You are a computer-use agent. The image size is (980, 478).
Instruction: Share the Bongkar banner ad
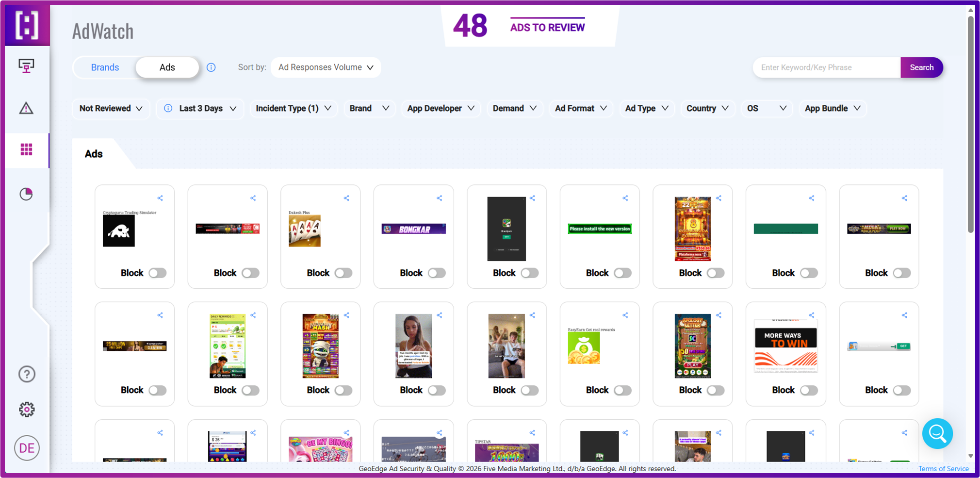(x=439, y=198)
